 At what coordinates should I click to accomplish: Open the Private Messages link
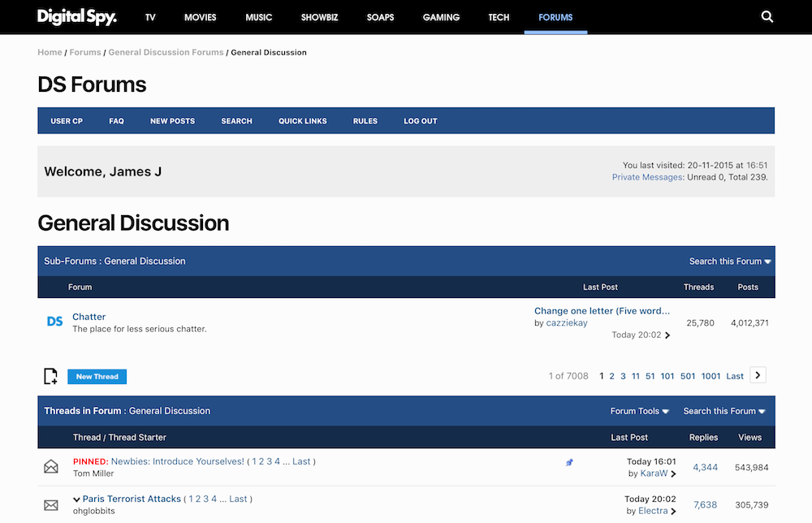point(647,177)
